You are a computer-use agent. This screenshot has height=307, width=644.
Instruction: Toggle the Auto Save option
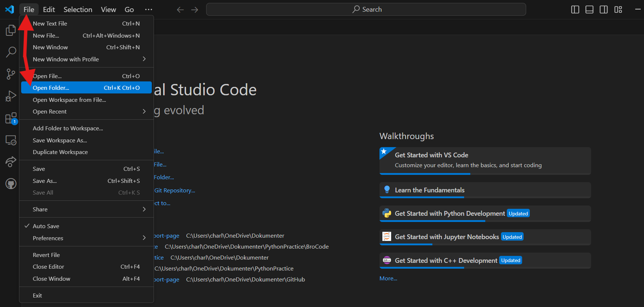(86, 226)
